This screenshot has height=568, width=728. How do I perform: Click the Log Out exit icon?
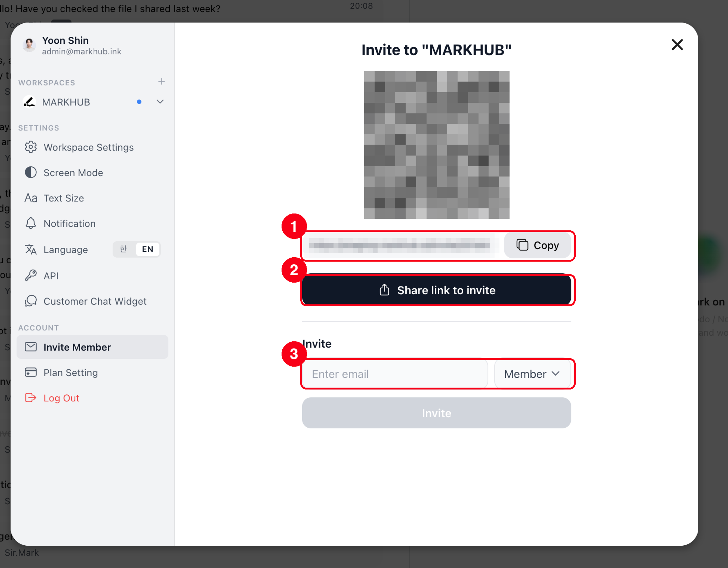click(31, 398)
